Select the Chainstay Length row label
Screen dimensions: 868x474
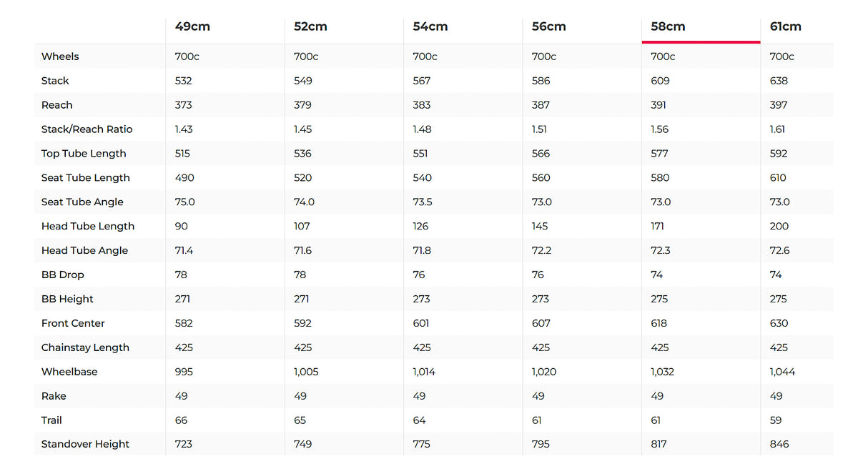pyautogui.click(x=85, y=347)
